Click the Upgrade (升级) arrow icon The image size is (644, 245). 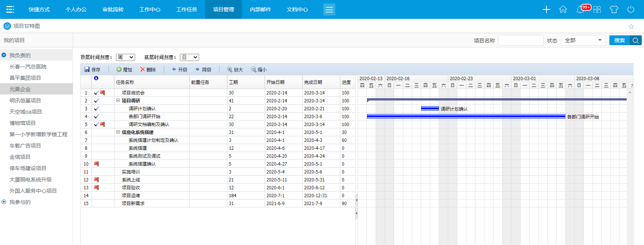tap(174, 70)
